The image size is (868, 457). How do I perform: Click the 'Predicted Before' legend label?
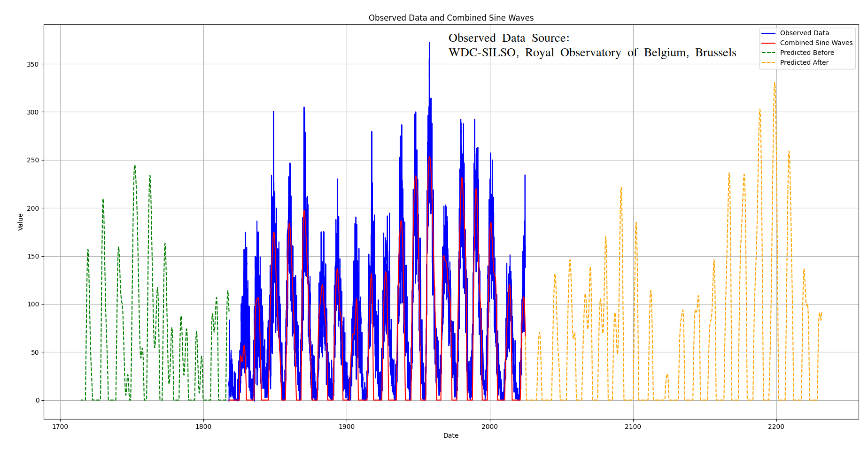point(807,53)
